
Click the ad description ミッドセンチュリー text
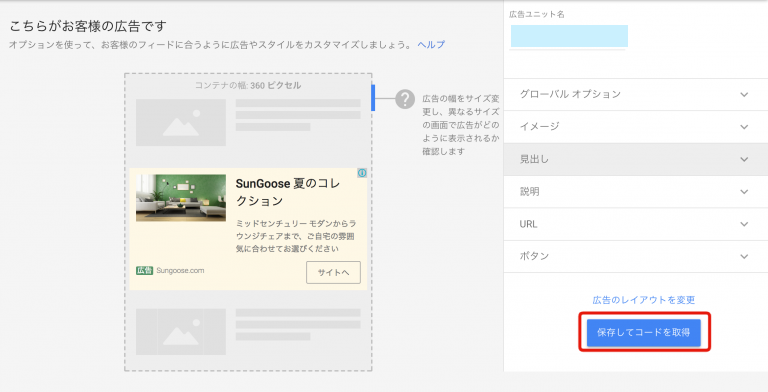(296, 236)
